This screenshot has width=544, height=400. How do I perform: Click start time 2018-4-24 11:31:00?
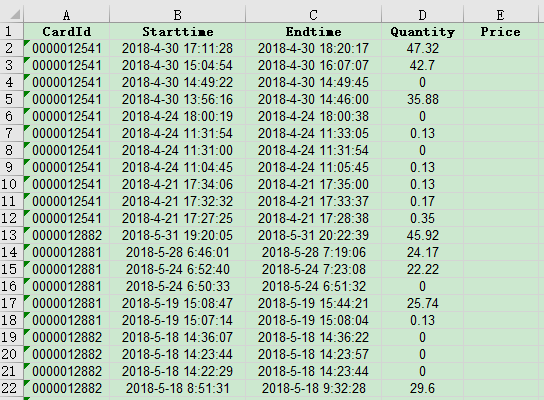point(177,150)
